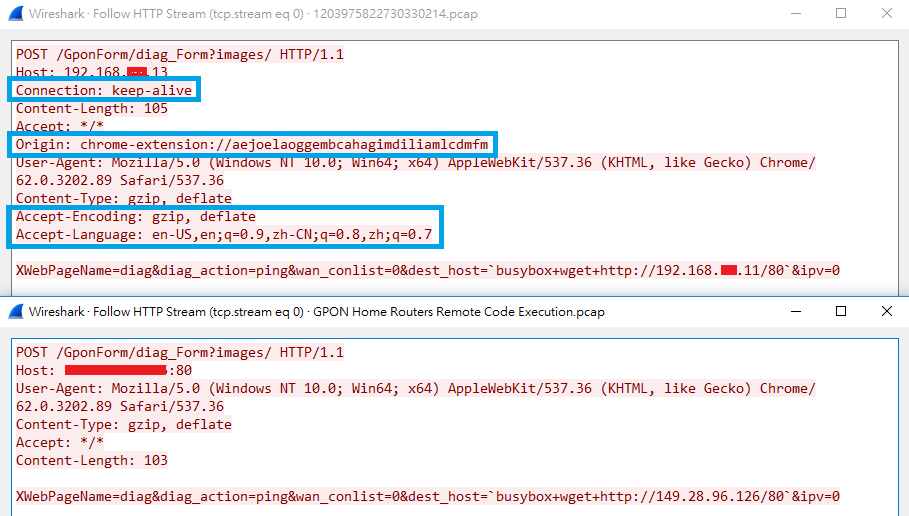Click the User-Agent line in GPON window
The width and height of the screenshot is (909, 516).
click(x=416, y=388)
